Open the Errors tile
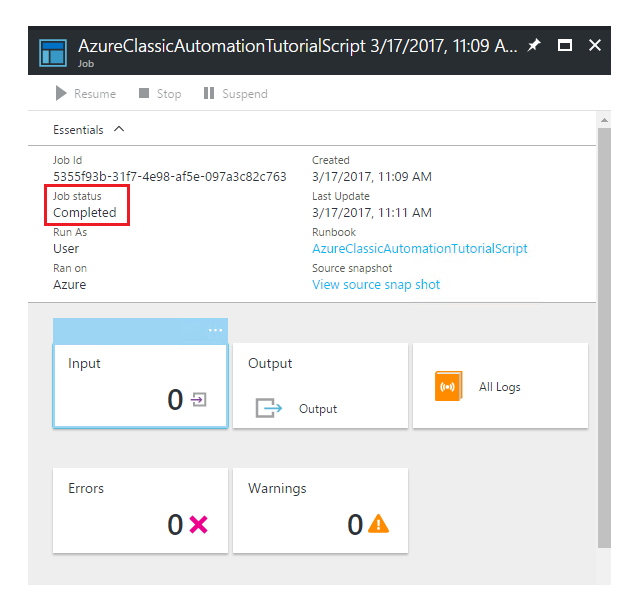The width and height of the screenshot is (621, 596). click(x=141, y=510)
